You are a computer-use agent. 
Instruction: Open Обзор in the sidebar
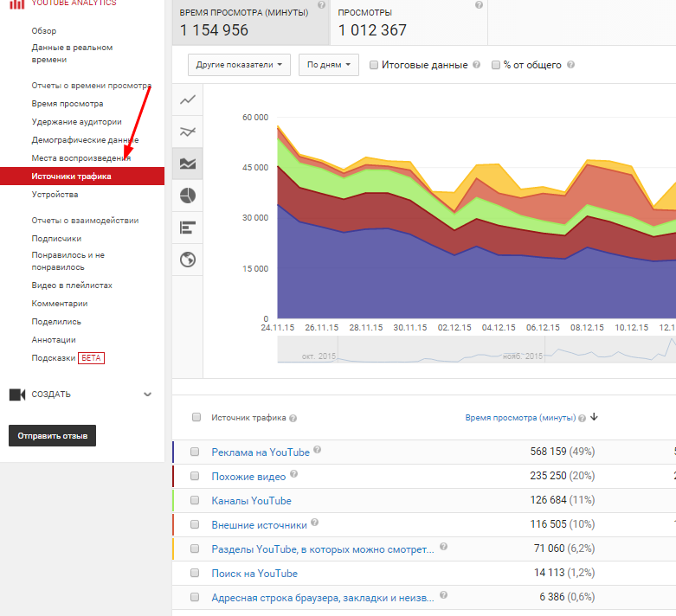coord(44,31)
